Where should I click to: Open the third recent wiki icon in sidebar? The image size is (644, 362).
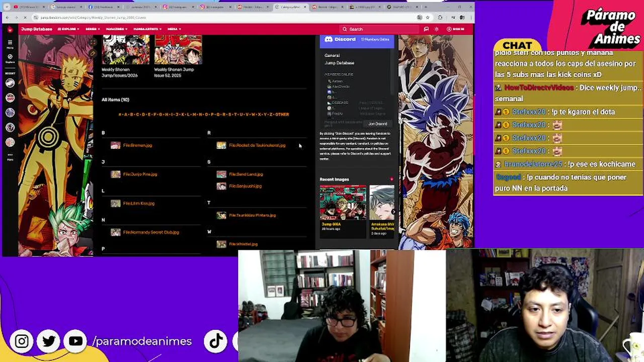pos(10,113)
